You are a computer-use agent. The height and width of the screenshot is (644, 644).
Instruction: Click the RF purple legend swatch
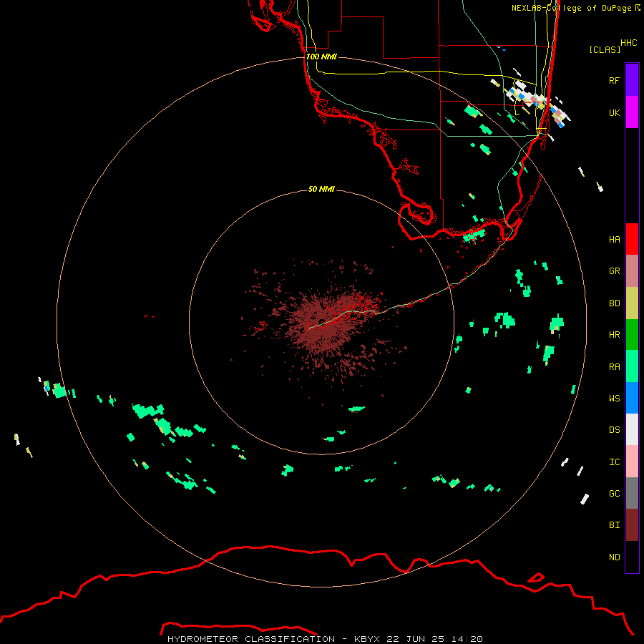(x=632, y=80)
